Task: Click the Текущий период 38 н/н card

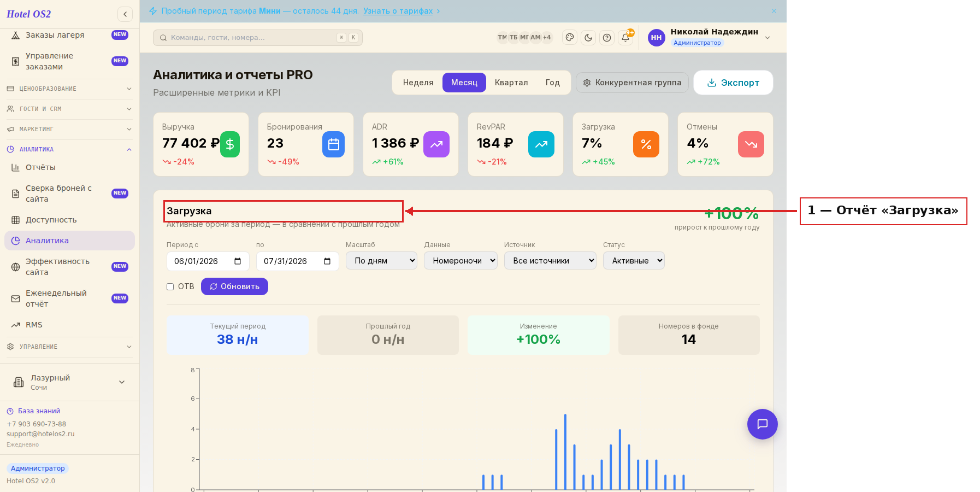Action: pos(238,335)
